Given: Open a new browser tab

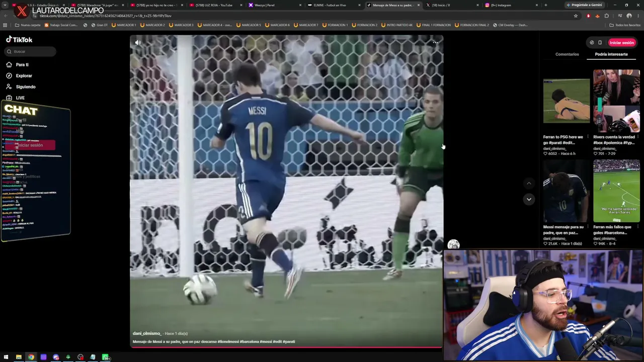Looking at the screenshot, I should tap(546, 5).
